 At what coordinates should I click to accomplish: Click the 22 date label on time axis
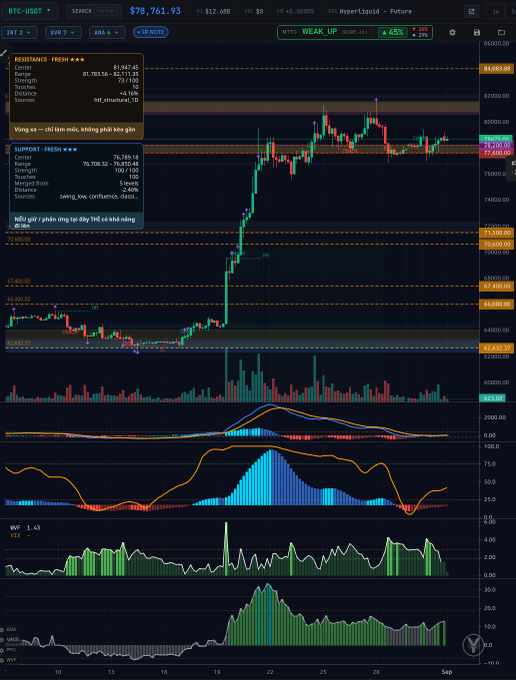(x=270, y=672)
